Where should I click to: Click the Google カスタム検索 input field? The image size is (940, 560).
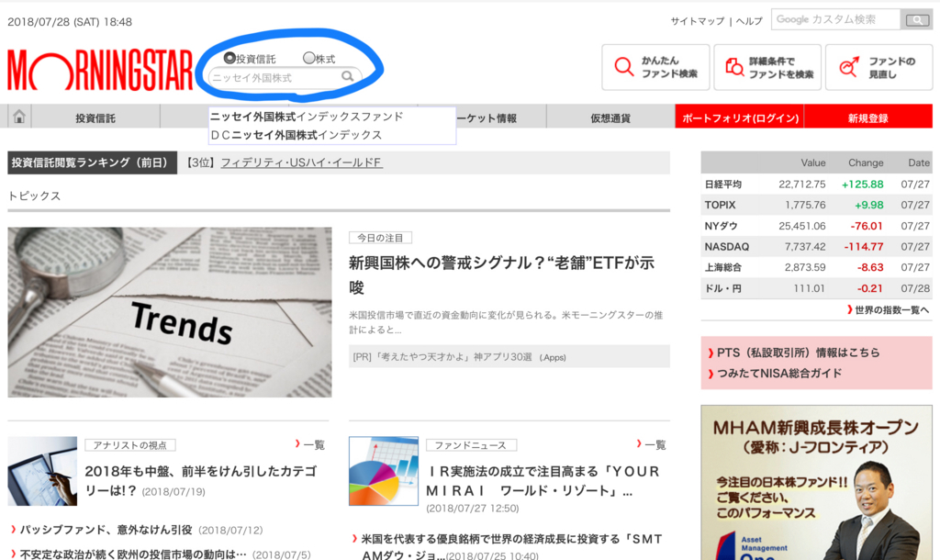[x=835, y=20]
